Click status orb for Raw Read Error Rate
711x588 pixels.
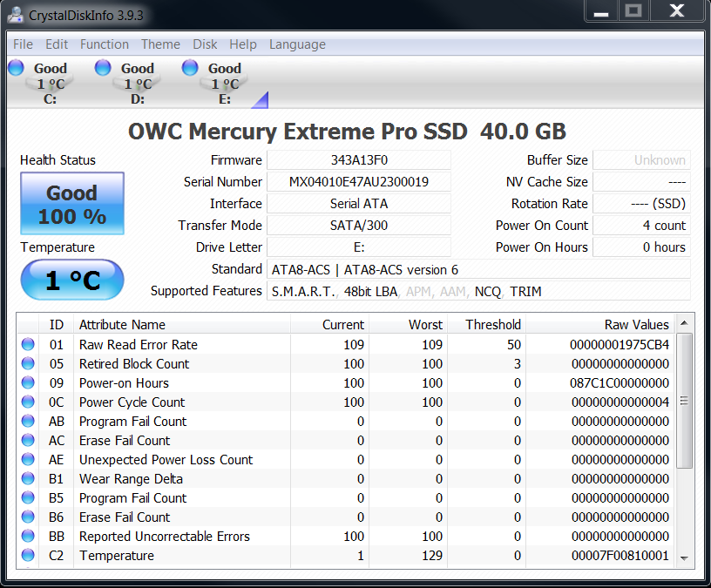(28, 345)
